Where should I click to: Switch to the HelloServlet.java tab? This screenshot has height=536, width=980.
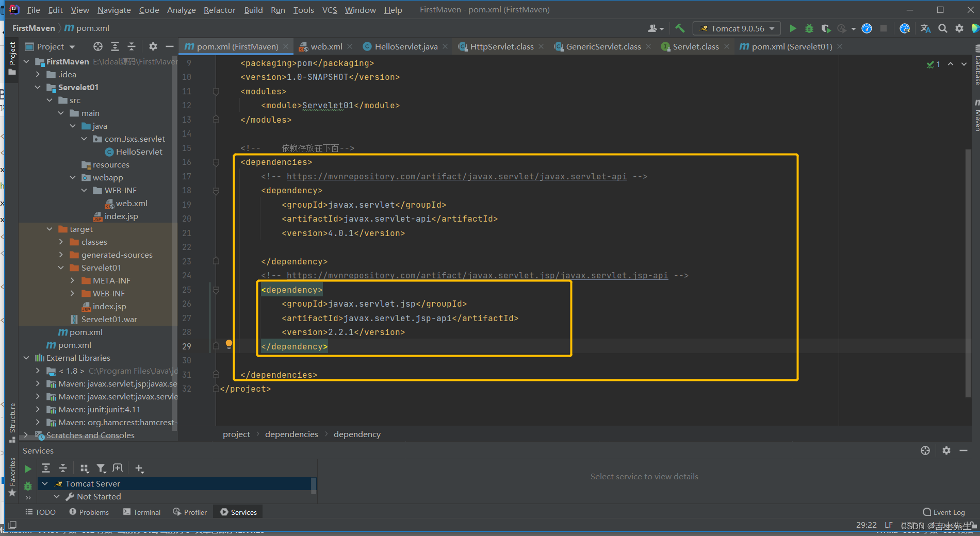406,46
